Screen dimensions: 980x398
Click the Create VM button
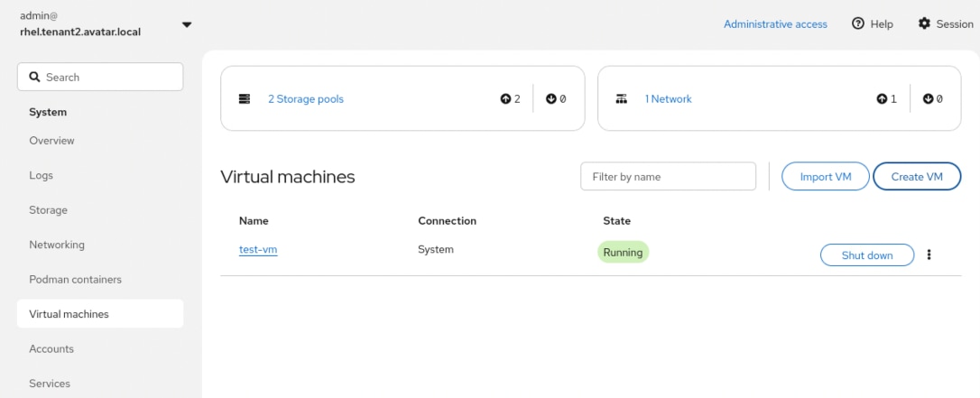pos(917,177)
